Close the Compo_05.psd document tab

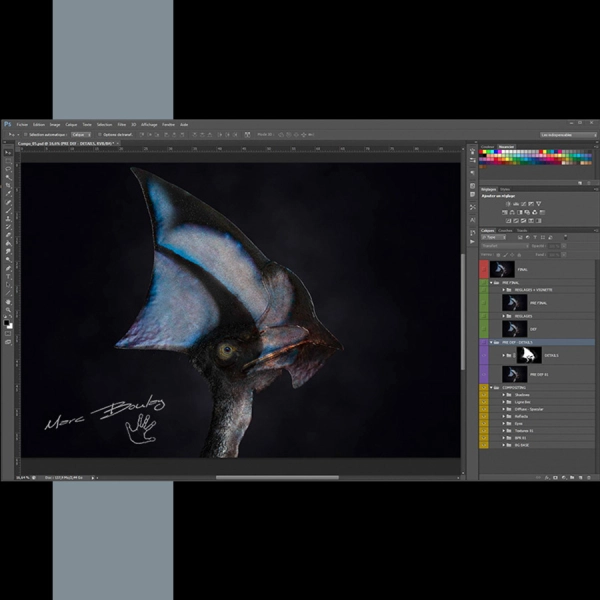pyautogui.click(x=118, y=143)
